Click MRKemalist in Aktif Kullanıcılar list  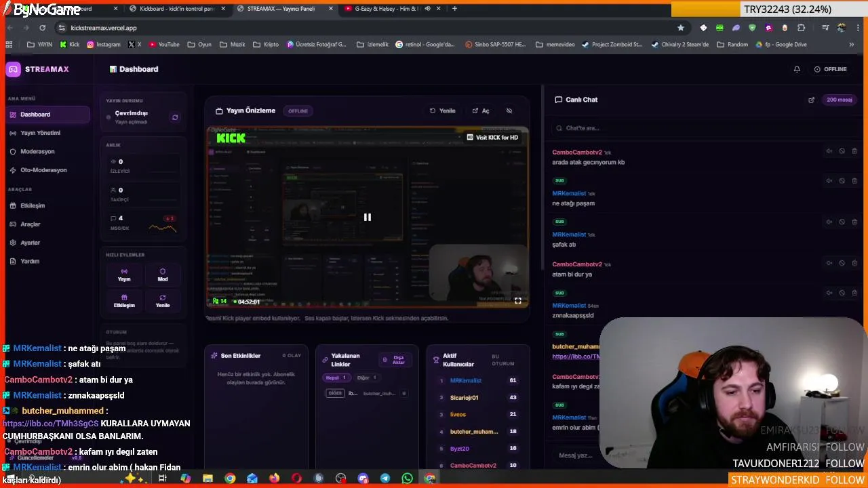465,380
